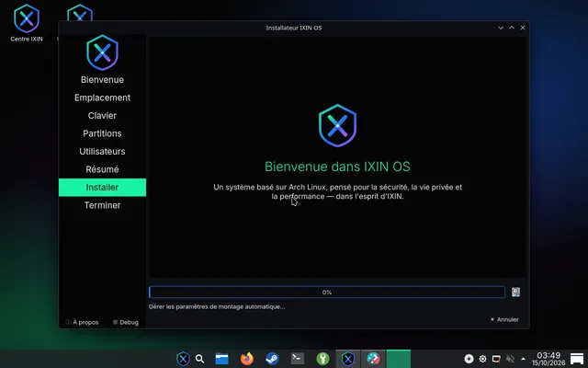
Task: Click the Bienvenue dans IXIN OS heading
Action: [x=337, y=167]
